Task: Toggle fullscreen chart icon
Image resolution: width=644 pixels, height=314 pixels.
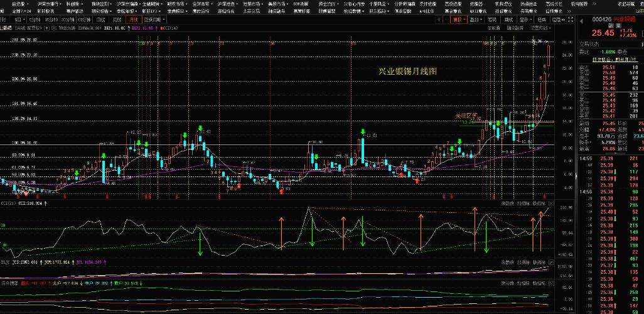Action: [571, 19]
